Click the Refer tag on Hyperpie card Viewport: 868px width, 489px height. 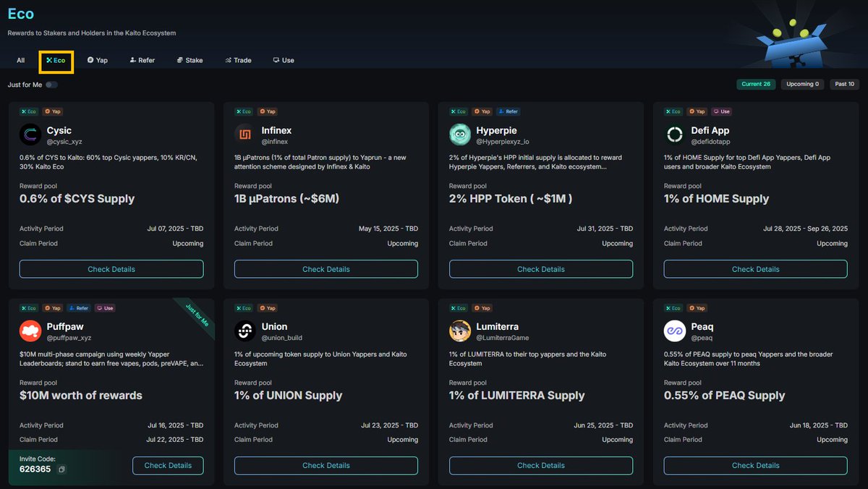(508, 112)
